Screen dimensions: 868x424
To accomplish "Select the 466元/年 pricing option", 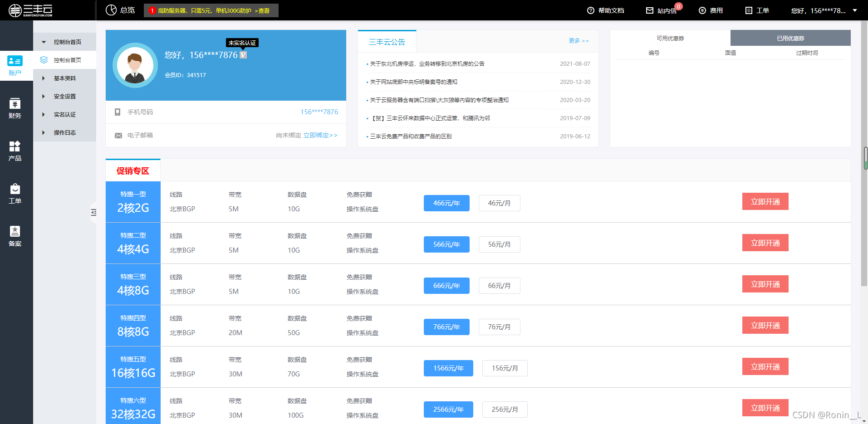I will pyautogui.click(x=446, y=203).
